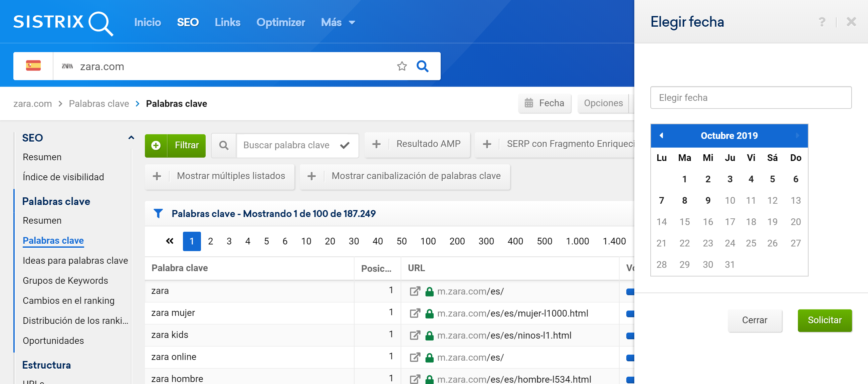This screenshot has width=868, height=384.
Task: Click the Opciones button
Action: pos(603,103)
